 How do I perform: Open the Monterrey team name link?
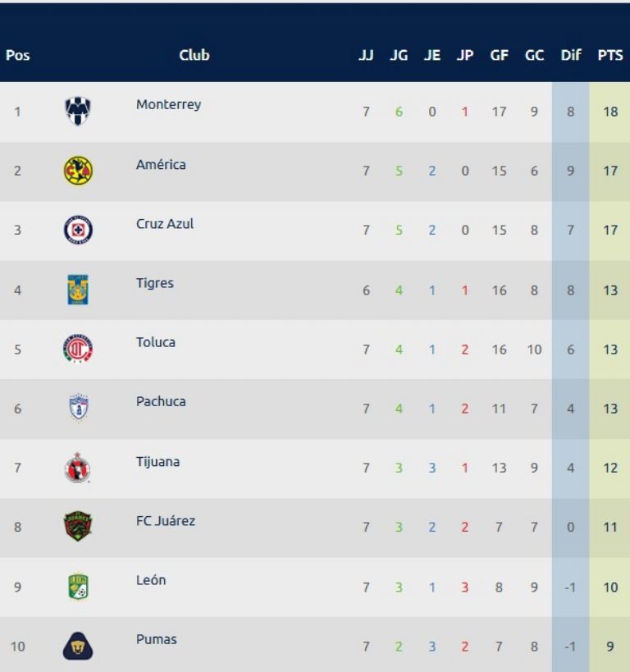tap(168, 105)
